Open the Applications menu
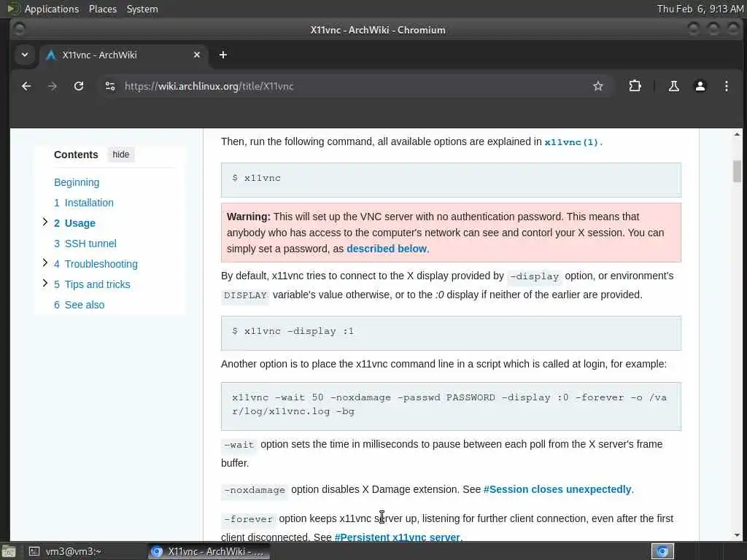 tap(52, 9)
